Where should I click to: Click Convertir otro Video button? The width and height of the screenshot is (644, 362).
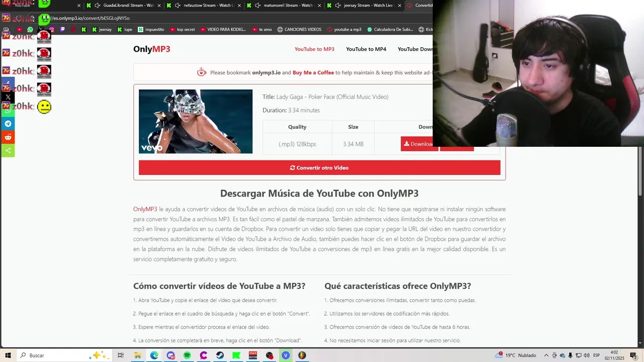(319, 167)
